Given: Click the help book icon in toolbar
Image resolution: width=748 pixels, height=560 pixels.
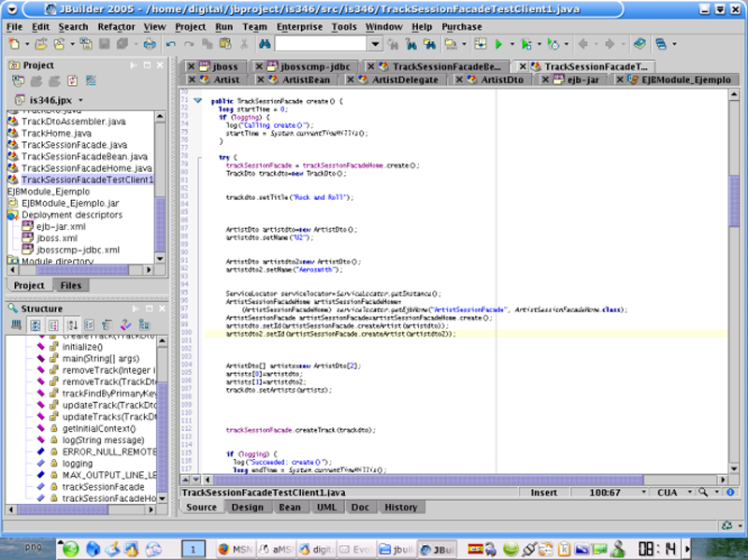Looking at the screenshot, I should (640, 44).
